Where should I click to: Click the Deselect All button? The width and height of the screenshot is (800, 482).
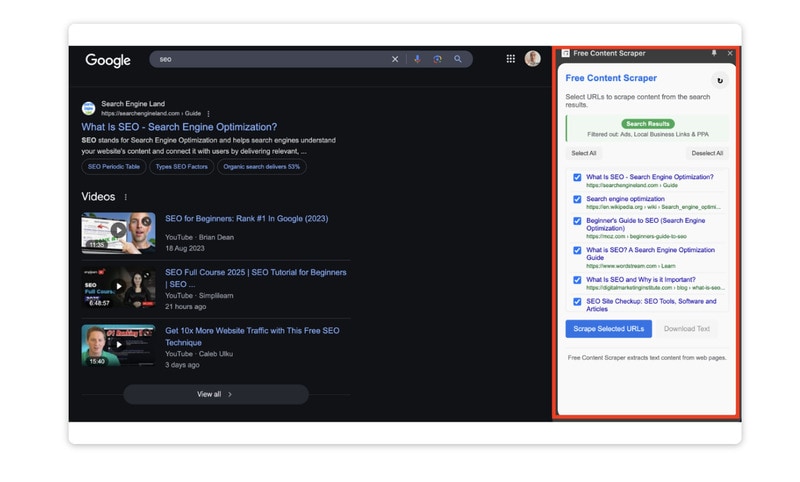pos(707,153)
